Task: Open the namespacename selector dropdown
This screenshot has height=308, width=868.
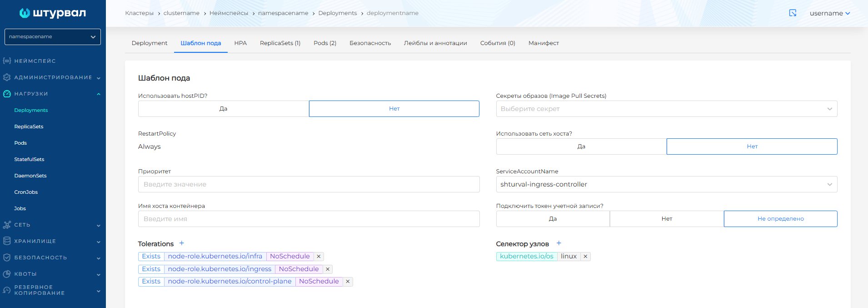Action: [53, 37]
